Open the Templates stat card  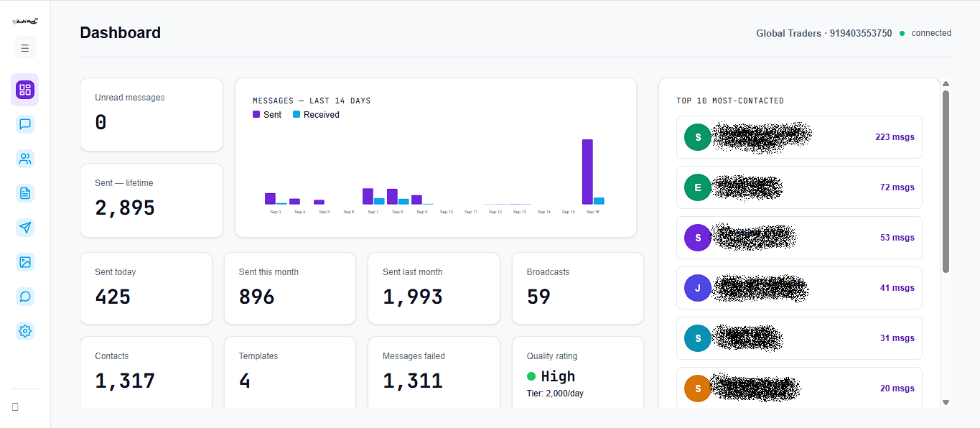tap(290, 372)
